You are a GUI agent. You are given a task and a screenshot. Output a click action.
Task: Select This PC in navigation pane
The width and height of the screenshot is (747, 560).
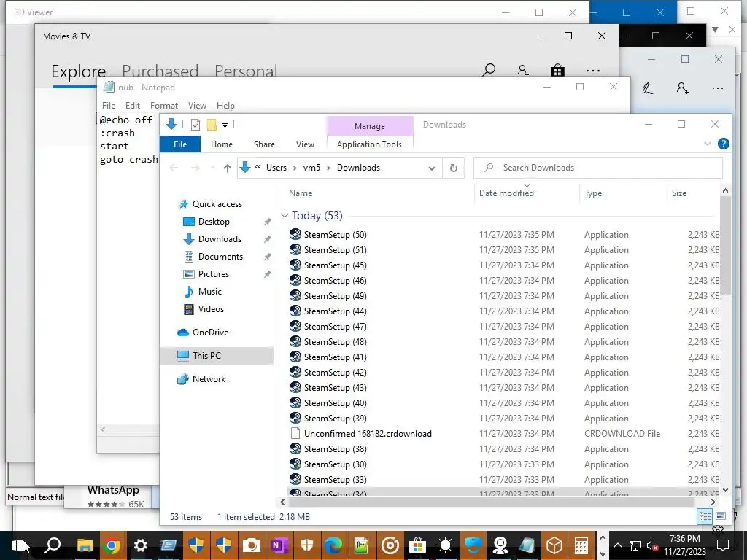pyautogui.click(x=217, y=355)
